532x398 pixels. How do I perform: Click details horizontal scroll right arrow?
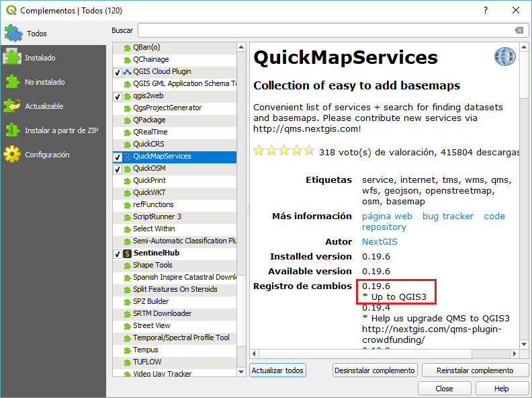click(515, 354)
